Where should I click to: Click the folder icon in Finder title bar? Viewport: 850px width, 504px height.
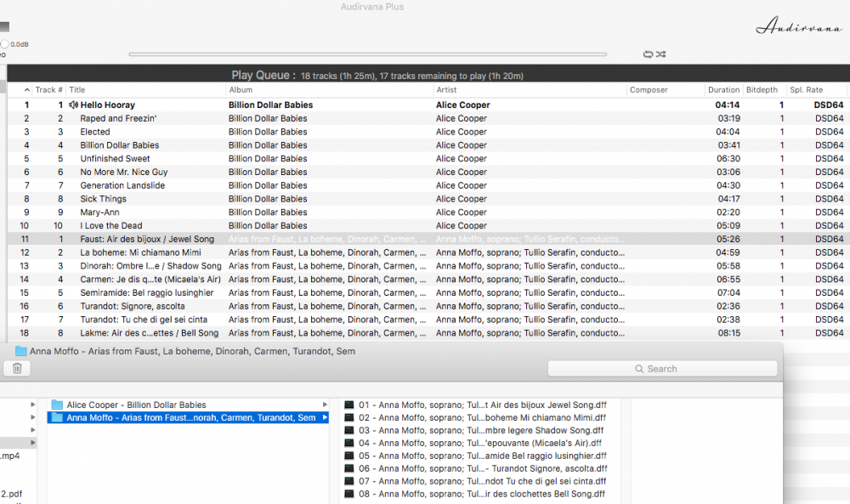pos(20,351)
